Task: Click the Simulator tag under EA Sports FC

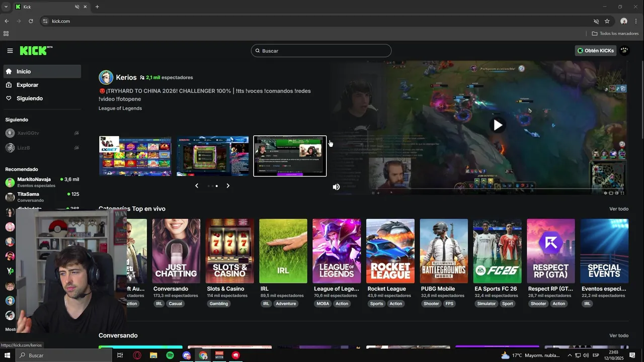Action: pyautogui.click(x=487, y=304)
